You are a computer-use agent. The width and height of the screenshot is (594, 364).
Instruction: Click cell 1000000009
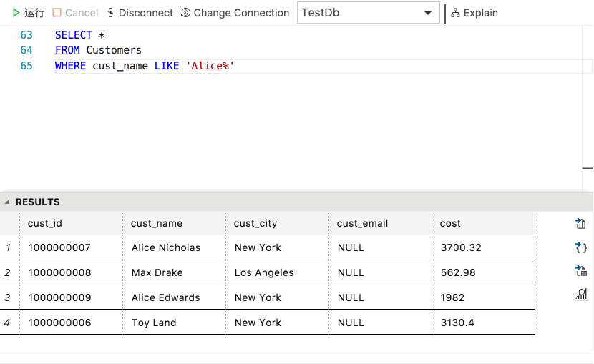click(x=72, y=297)
